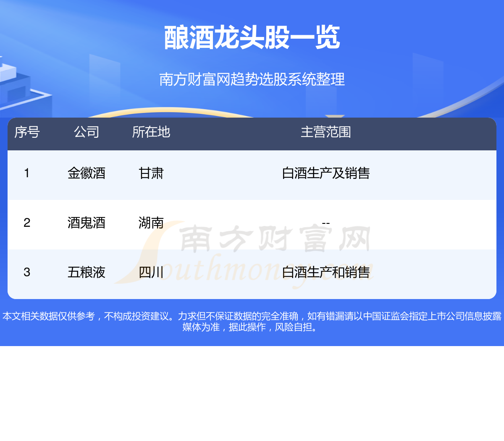Click the title 酿酒龙头股一览
This screenshot has width=504, height=441.
252,37
